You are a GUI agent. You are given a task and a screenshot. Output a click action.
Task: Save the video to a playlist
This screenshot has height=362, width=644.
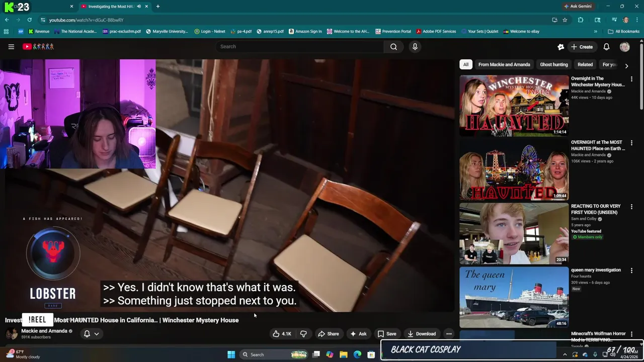(387, 334)
